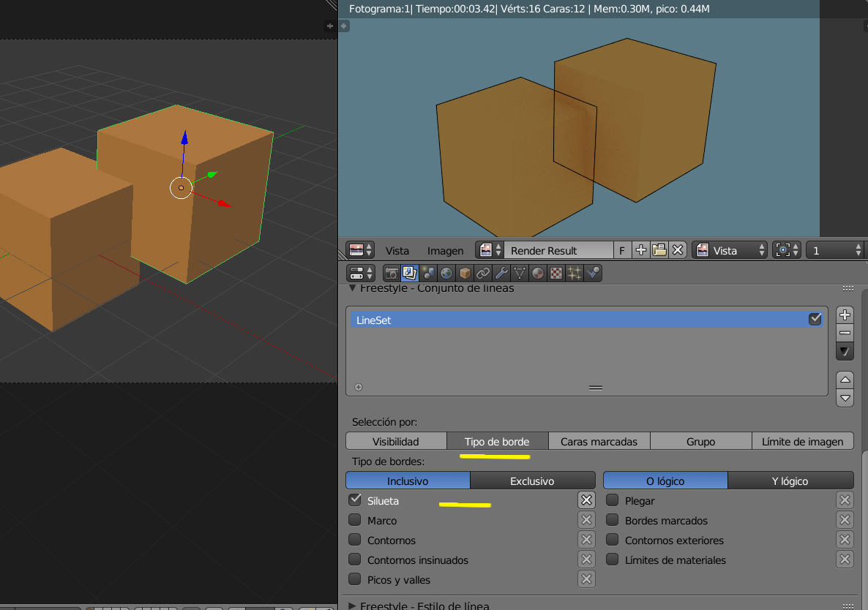Toggle the LineSet enabled checkbox
Image resolution: width=868 pixels, height=610 pixels.
[815, 320]
